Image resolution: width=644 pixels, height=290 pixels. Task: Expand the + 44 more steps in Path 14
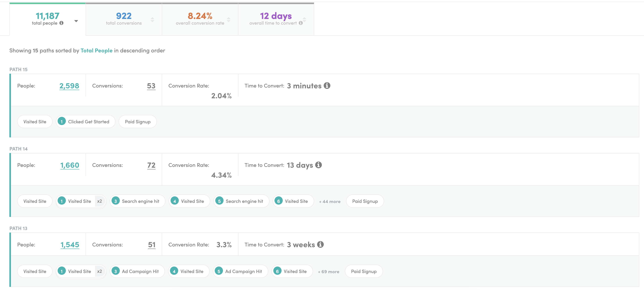[329, 201]
